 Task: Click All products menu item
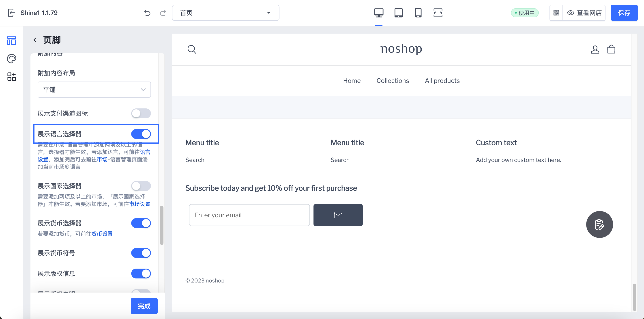(x=442, y=81)
